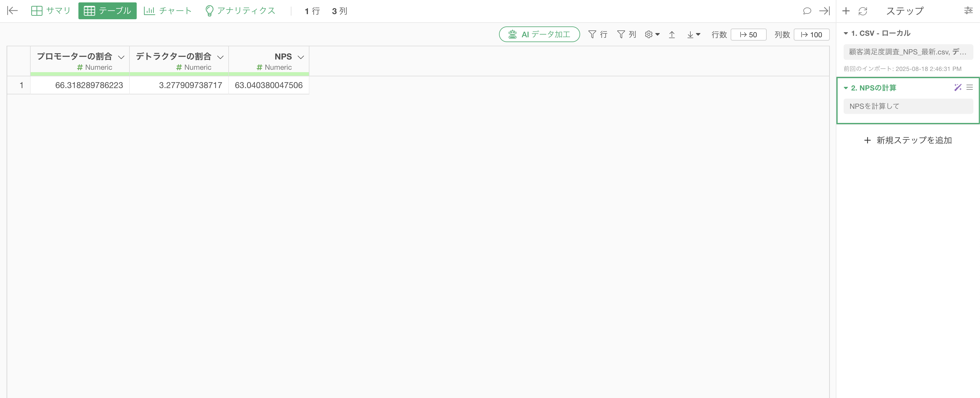The width and height of the screenshot is (980, 398).
Task: Click the refresh data icon
Action: [863, 11]
